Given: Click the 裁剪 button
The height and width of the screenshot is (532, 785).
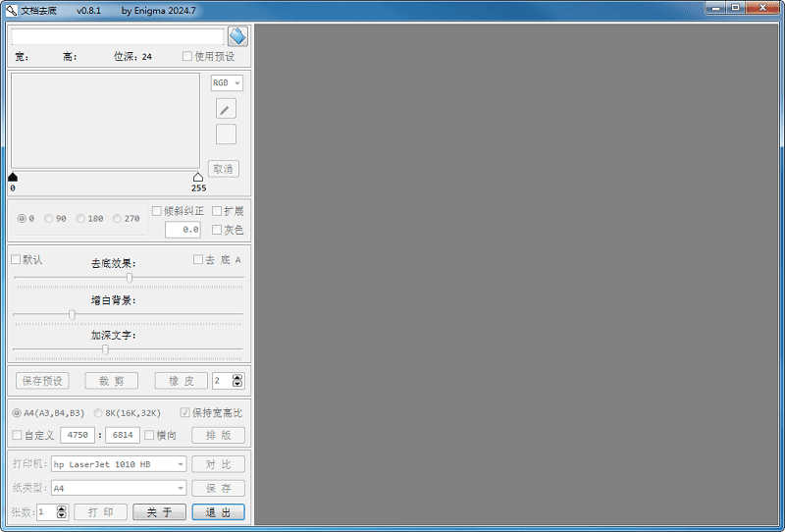Looking at the screenshot, I should coord(112,381).
